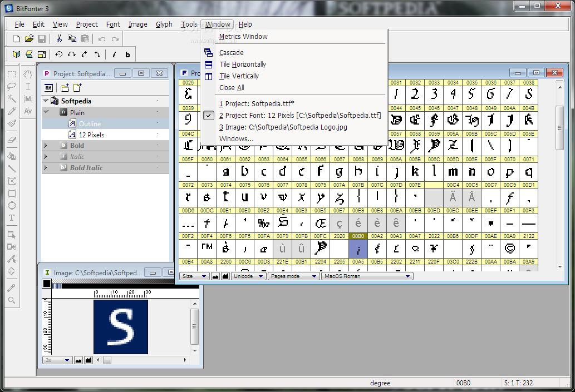
Task: Collapse the Plain style node
Action: coord(46,112)
